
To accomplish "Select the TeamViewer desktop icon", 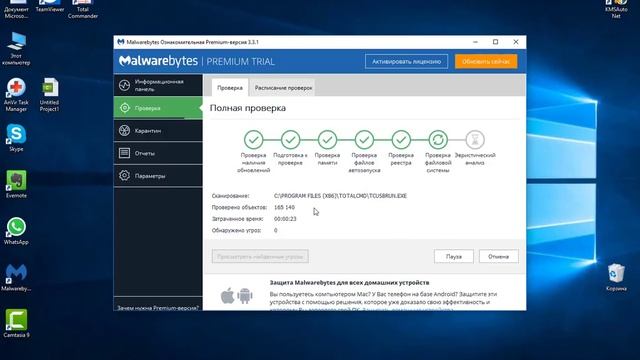I will pyautogui.click(x=50, y=6).
